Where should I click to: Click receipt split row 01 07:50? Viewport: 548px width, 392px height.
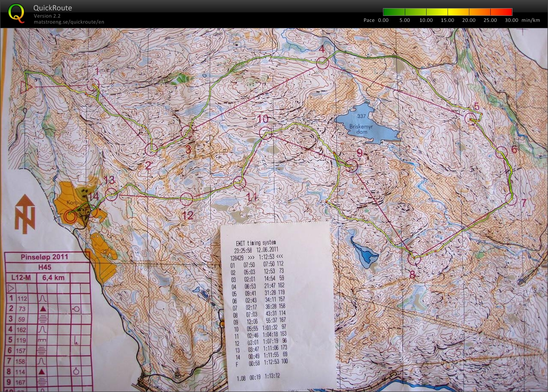coord(256,264)
